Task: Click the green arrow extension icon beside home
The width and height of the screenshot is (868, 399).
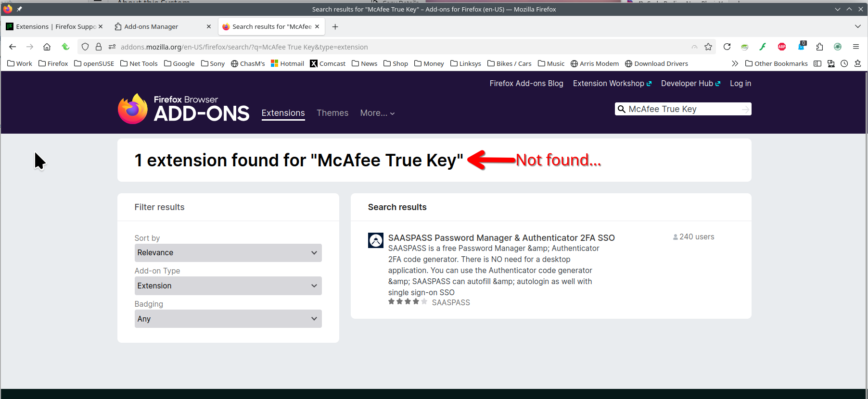Action: point(65,47)
